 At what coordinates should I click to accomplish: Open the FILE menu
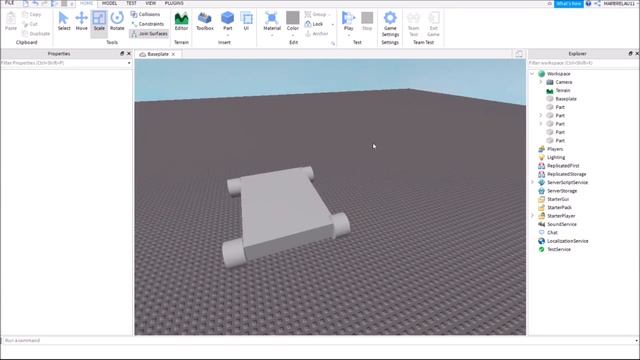(x=9, y=3)
